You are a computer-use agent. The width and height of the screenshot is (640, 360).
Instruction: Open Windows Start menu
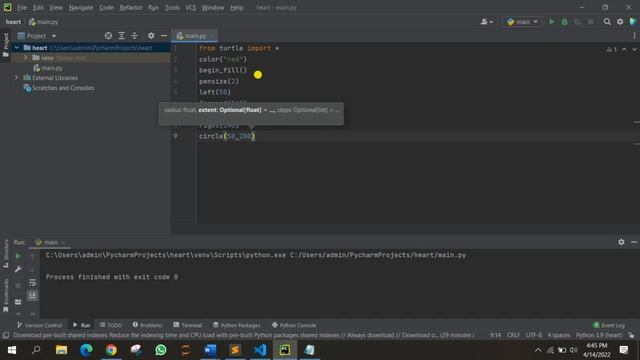pos(12,350)
